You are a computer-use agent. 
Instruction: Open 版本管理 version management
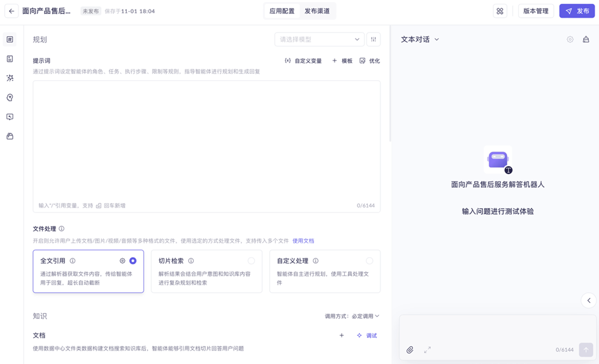(535, 11)
